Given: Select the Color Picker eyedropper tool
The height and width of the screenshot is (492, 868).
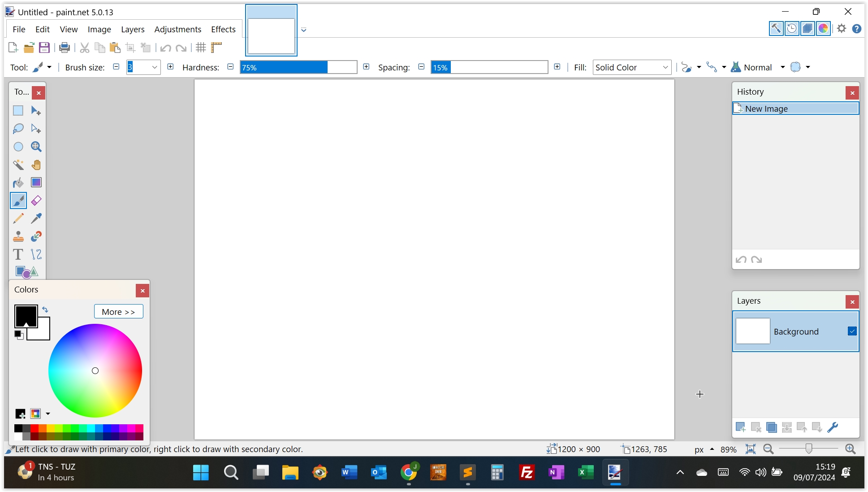Looking at the screenshot, I should click(36, 218).
